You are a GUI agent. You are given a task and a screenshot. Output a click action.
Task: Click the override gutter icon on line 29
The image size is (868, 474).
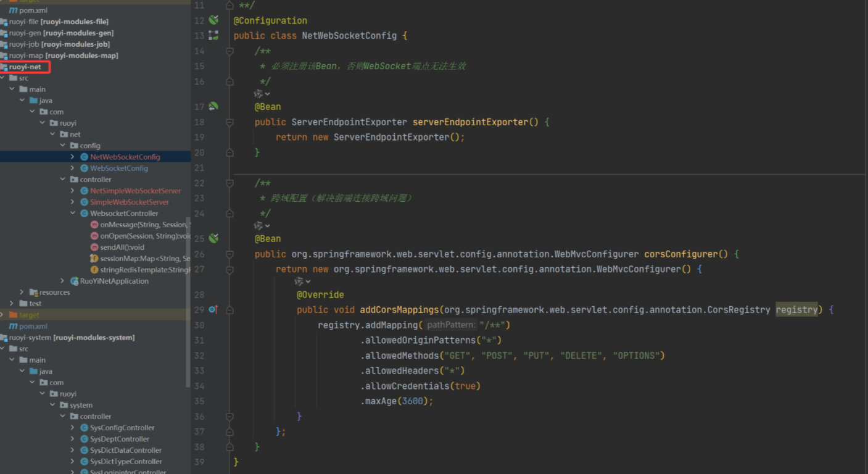coord(213,310)
